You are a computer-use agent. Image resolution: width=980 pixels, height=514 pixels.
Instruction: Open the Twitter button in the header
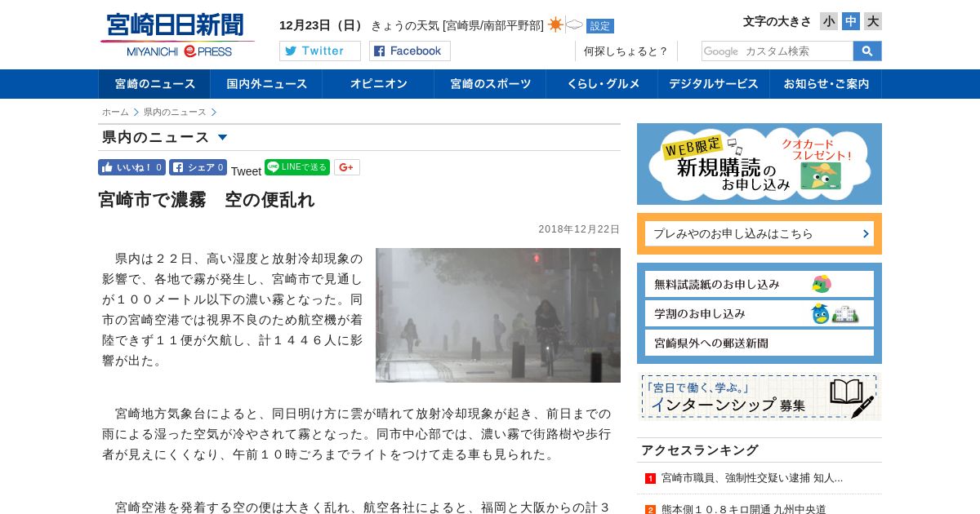tap(320, 51)
